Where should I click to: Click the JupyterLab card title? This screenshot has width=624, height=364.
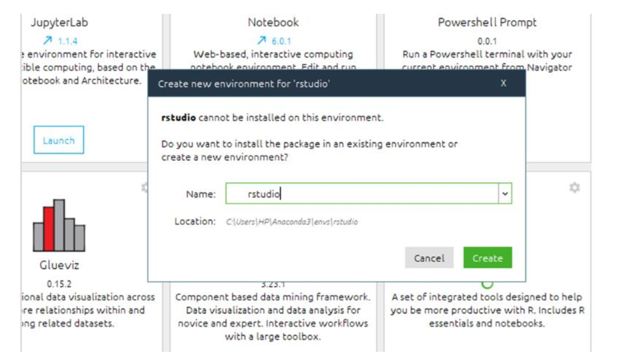pyautogui.click(x=60, y=22)
